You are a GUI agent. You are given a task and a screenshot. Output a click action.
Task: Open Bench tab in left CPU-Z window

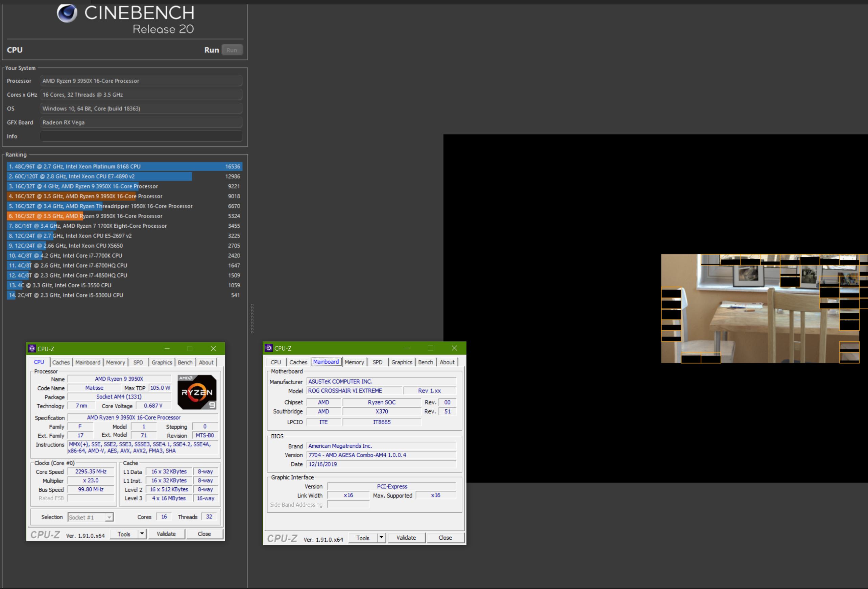[x=185, y=362]
